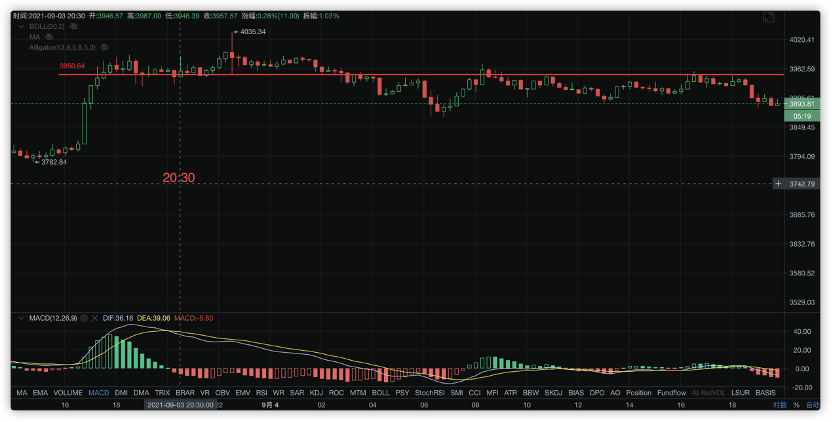This screenshot has width=832, height=422.
Task: Select the StochRSI indicator
Action: point(430,393)
